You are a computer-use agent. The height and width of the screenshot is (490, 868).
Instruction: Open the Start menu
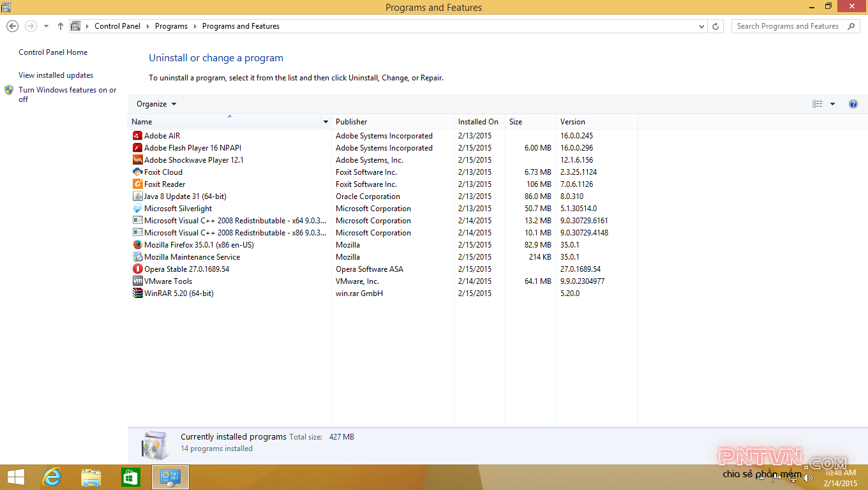pos(15,477)
